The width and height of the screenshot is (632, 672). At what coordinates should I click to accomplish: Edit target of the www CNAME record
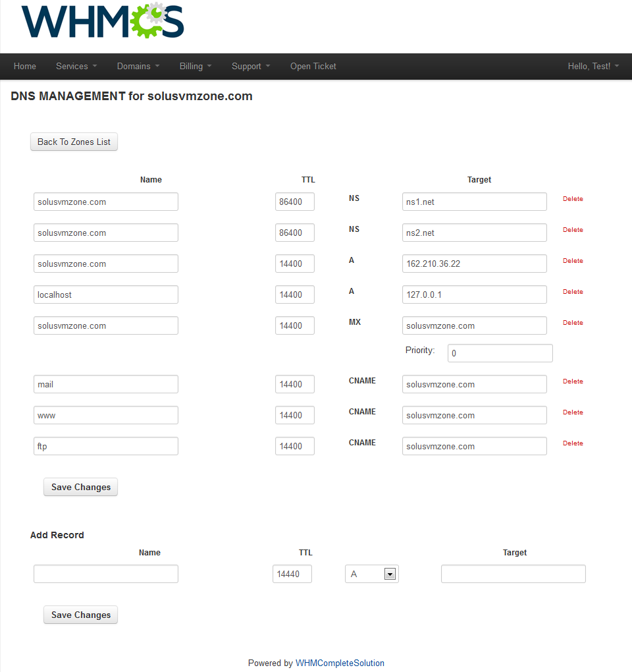pyautogui.click(x=475, y=415)
